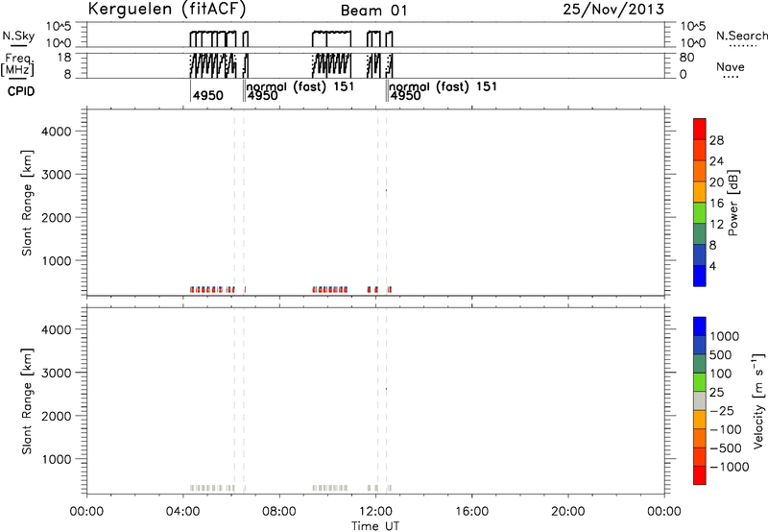Click the '500' label on velocity color bar
Screen dimensions: 768x532
pyautogui.click(x=721, y=355)
